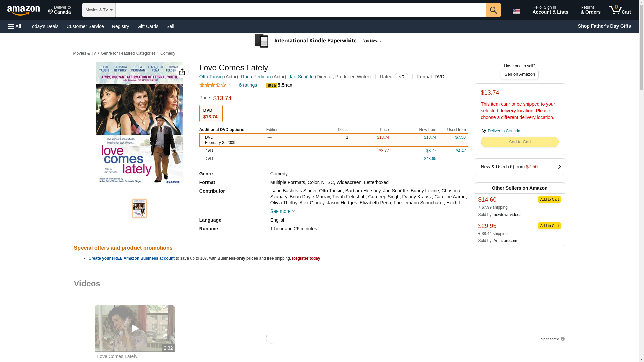Select the DVD $13.74 format option
Screen dimensions: 644x362
click(x=211, y=113)
